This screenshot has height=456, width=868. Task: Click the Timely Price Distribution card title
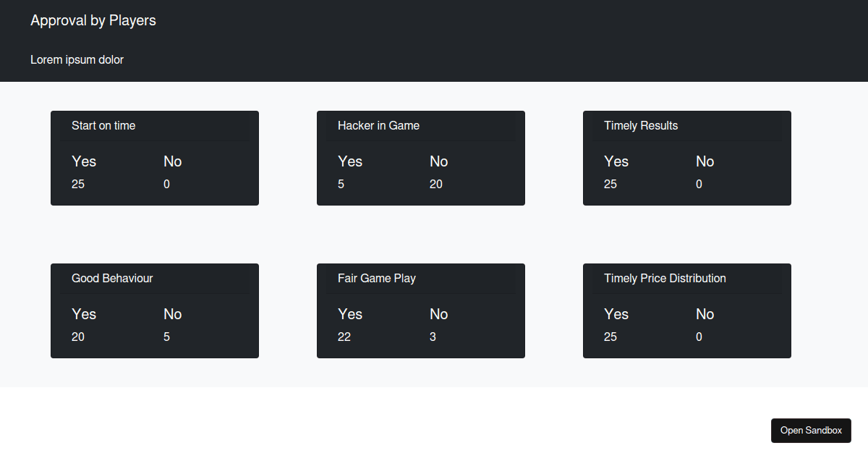pyautogui.click(x=665, y=278)
